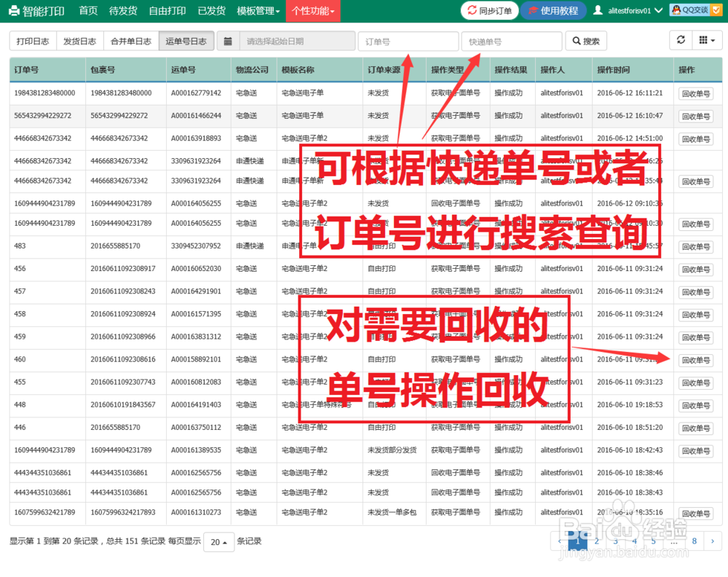Select 已发货 in the top navigation

coord(211,10)
